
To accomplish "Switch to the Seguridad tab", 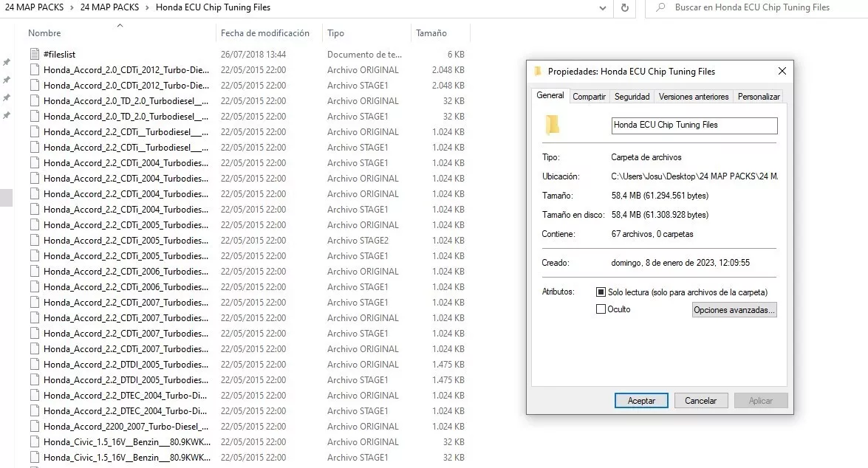I will 632,96.
